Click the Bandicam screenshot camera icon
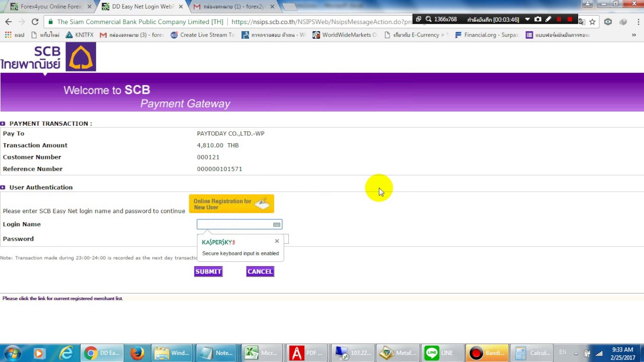This screenshot has height=362, width=644. click(538, 19)
